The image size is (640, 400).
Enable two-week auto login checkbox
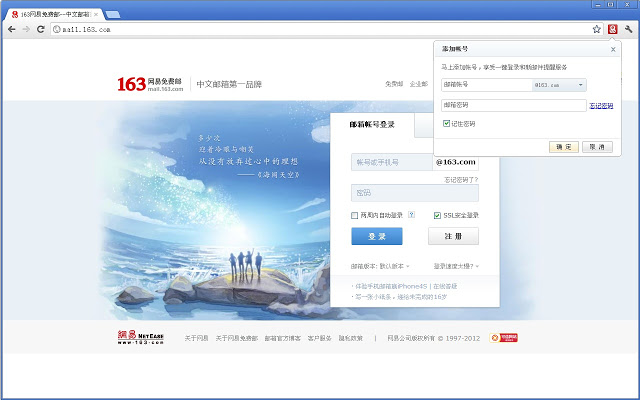[x=354, y=216]
